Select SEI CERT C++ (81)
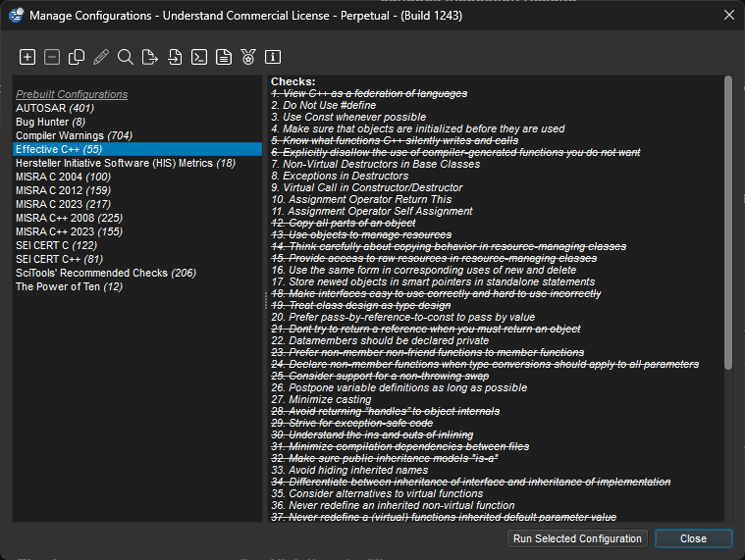745x560 pixels. [136, 259]
